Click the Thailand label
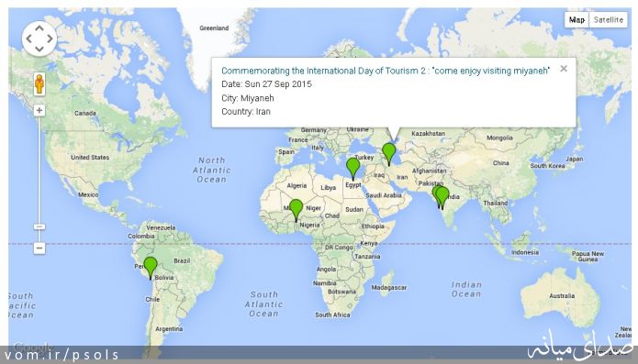The height and width of the screenshot is (364, 638). 495,203
